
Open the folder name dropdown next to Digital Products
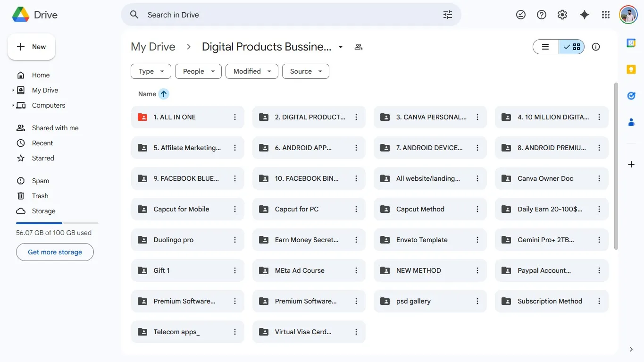click(x=341, y=47)
